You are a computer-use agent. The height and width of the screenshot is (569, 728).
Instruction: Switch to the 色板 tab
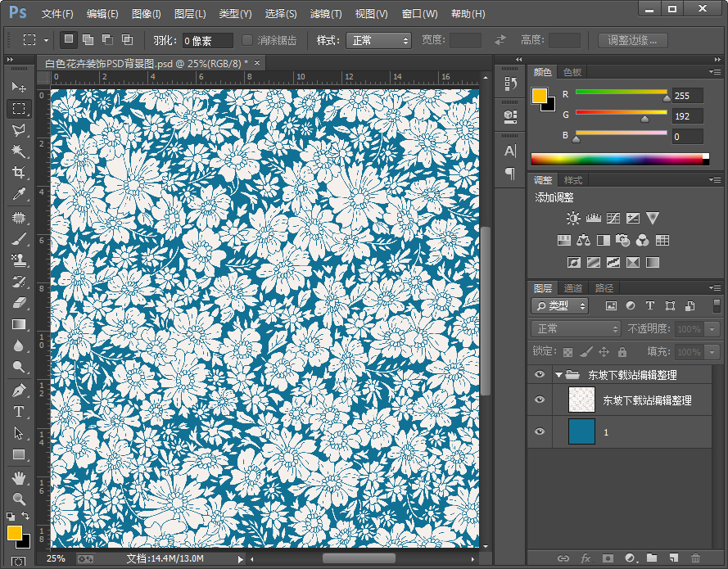572,72
